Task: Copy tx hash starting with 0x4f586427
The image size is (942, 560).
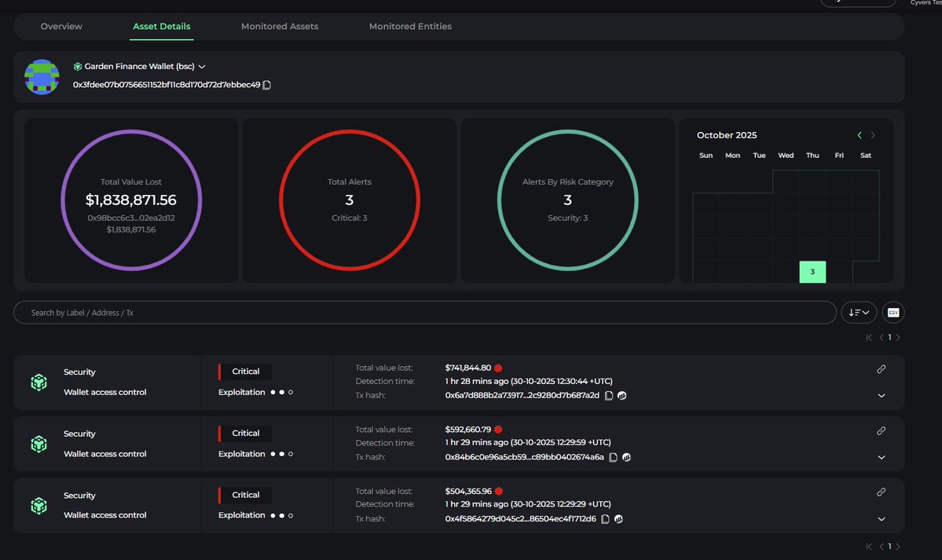Action: point(606,519)
